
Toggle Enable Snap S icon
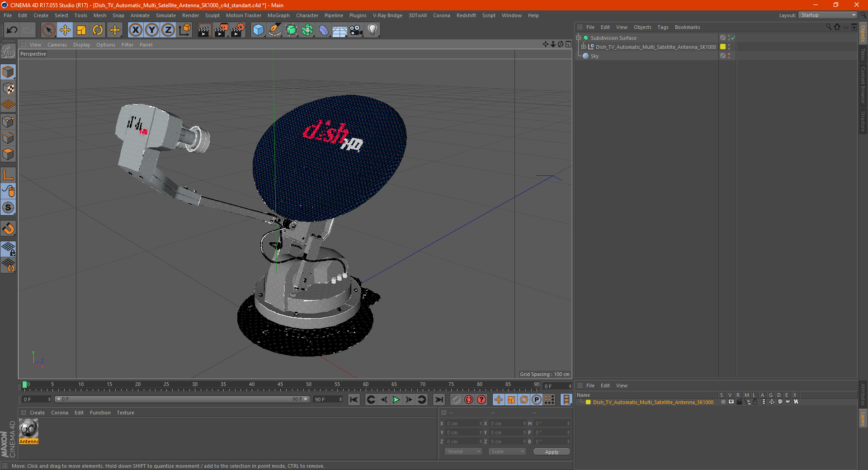point(8,208)
